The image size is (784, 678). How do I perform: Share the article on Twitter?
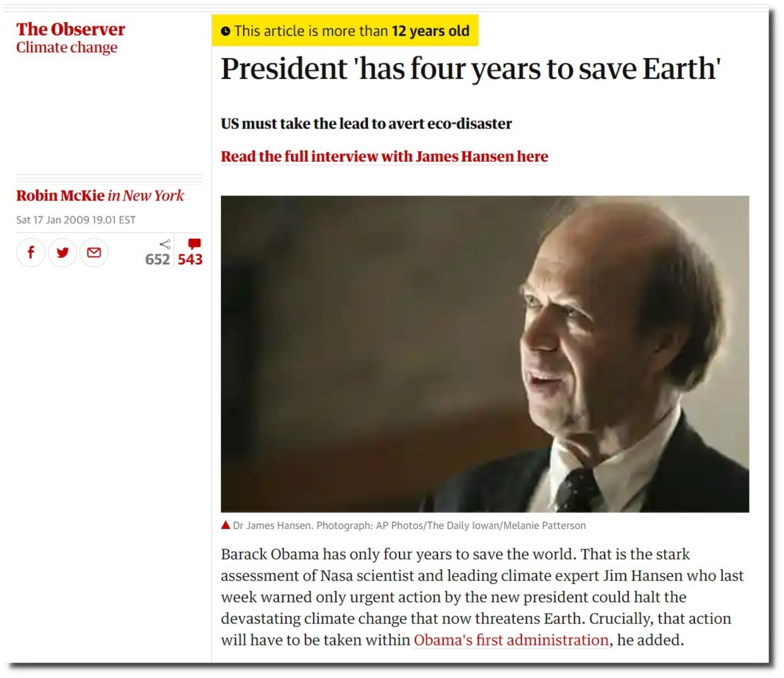[x=62, y=253]
